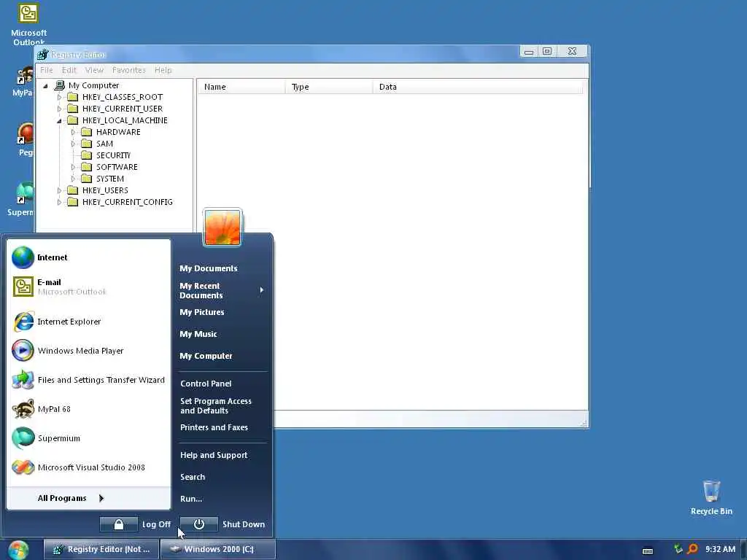Viewport: 747px width, 560px height.
Task: Open the Edit menu in Registry Editor
Action: pyautogui.click(x=69, y=70)
